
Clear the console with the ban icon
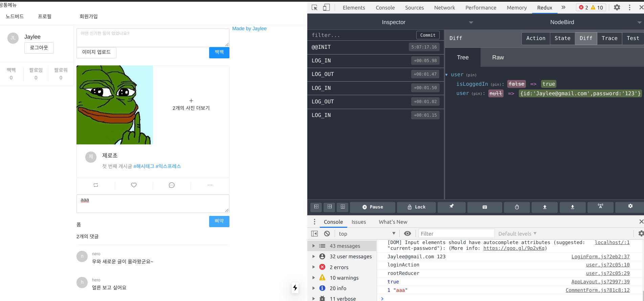(327, 234)
